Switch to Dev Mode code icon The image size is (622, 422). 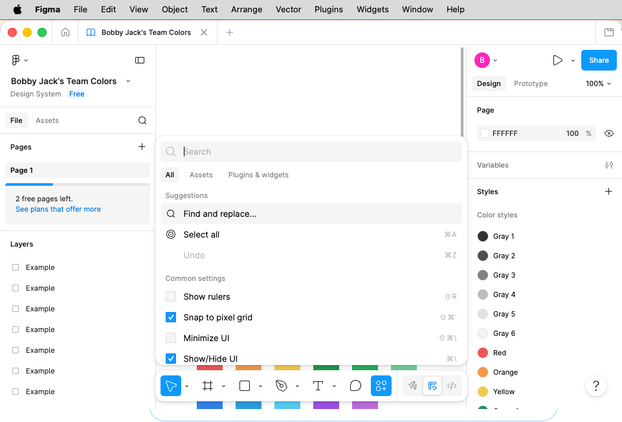coord(451,386)
